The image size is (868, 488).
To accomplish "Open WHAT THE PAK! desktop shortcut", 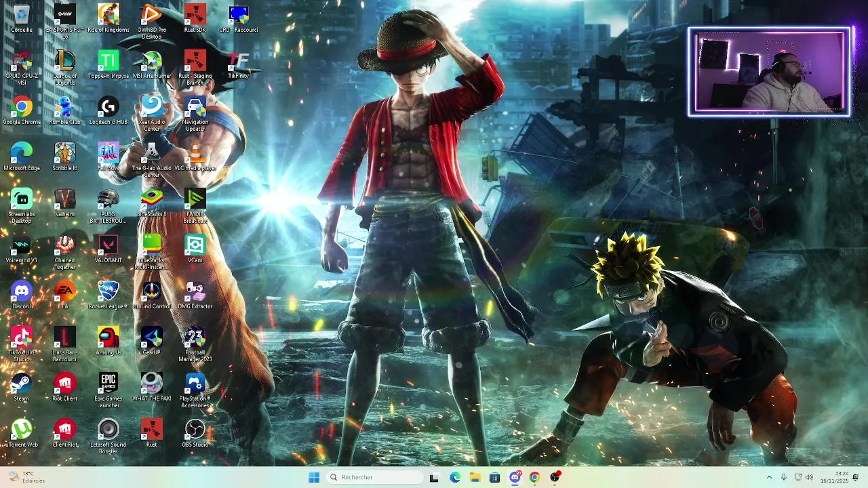I will tap(152, 387).
